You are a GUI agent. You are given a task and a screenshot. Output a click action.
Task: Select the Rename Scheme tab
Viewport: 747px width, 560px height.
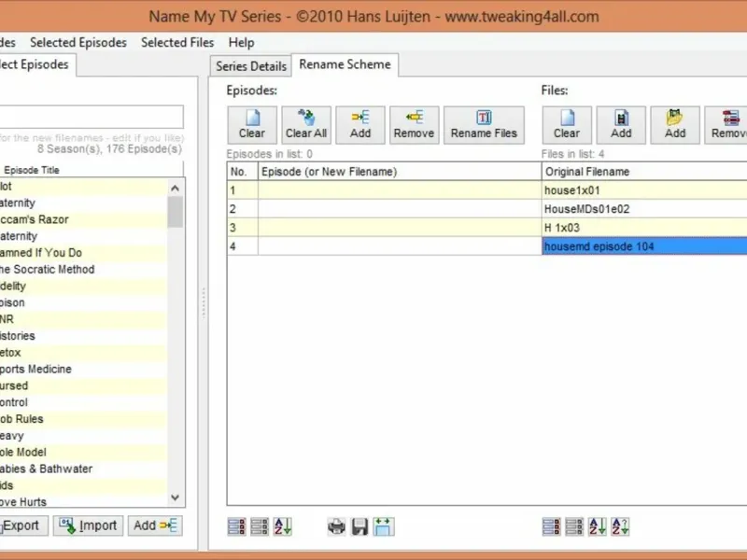(345, 64)
